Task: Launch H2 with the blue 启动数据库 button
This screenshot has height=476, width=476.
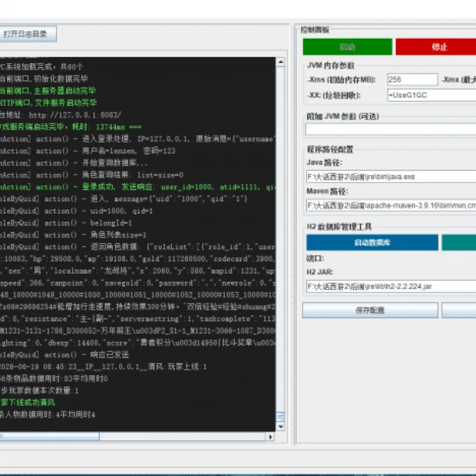Action: [x=372, y=242]
